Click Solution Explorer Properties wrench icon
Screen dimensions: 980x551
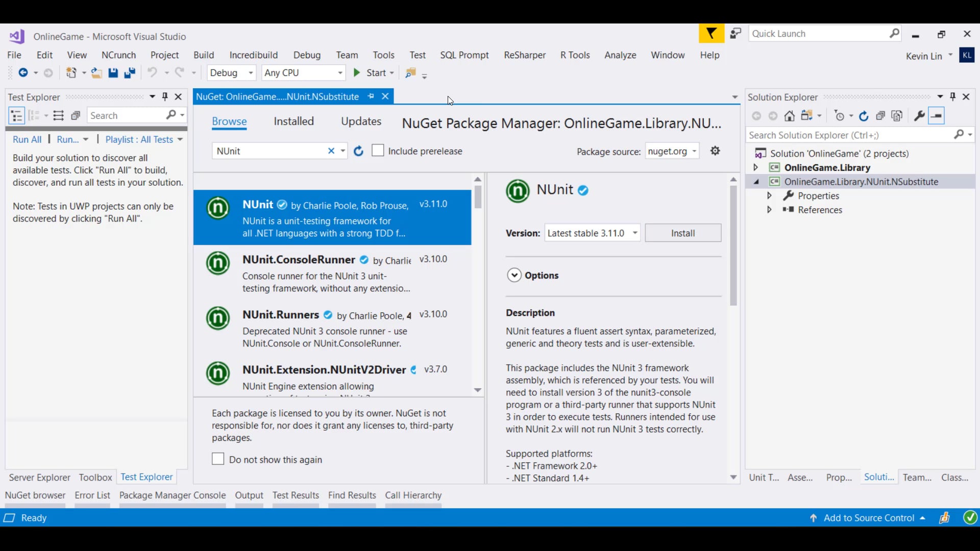[x=919, y=116]
